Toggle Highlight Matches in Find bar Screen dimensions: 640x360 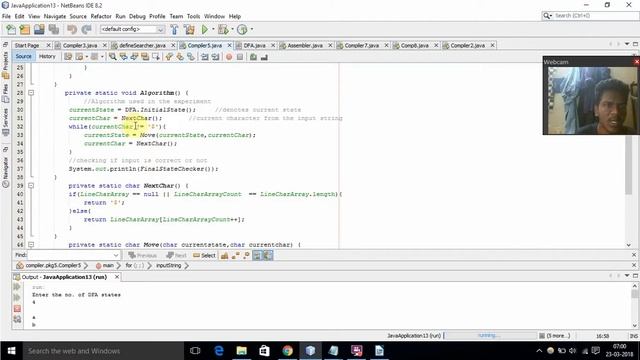257,256
